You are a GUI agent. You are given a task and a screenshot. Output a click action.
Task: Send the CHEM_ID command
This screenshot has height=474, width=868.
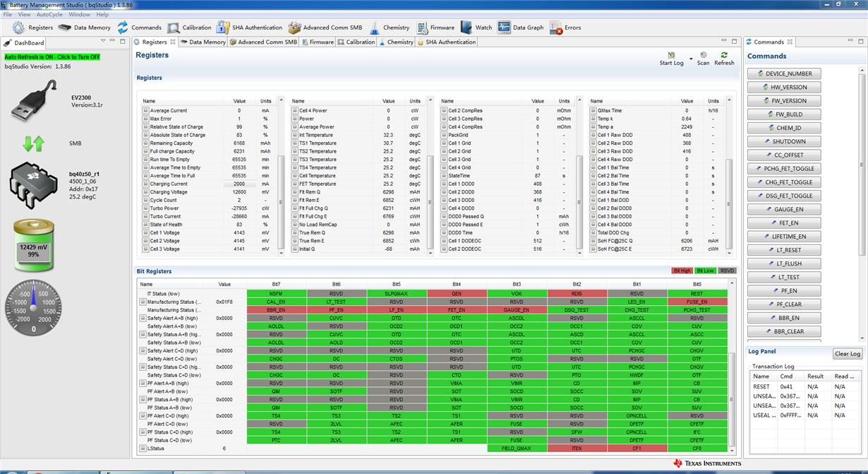[x=783, y=128]
